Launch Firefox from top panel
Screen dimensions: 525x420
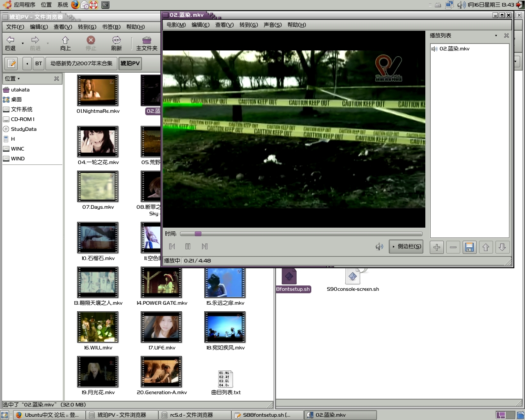click(75, 5)
